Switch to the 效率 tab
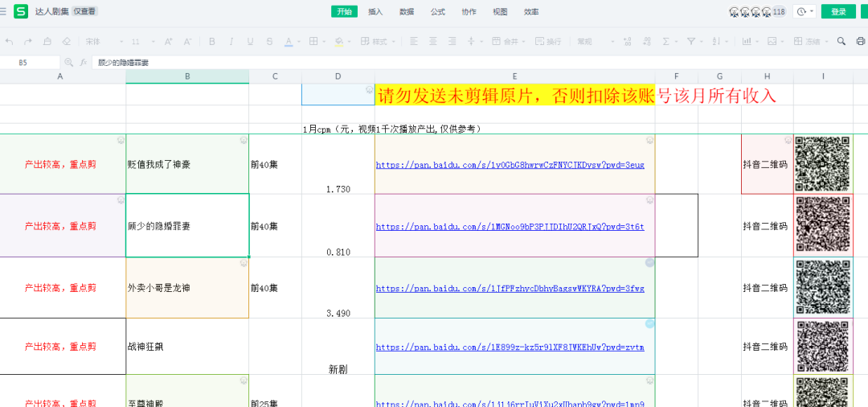 531,11
